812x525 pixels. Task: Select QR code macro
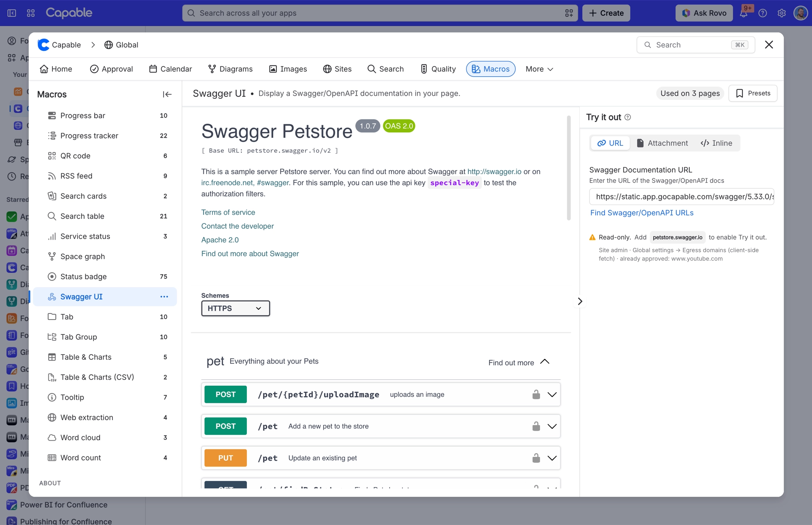click(x=105, y=156)
